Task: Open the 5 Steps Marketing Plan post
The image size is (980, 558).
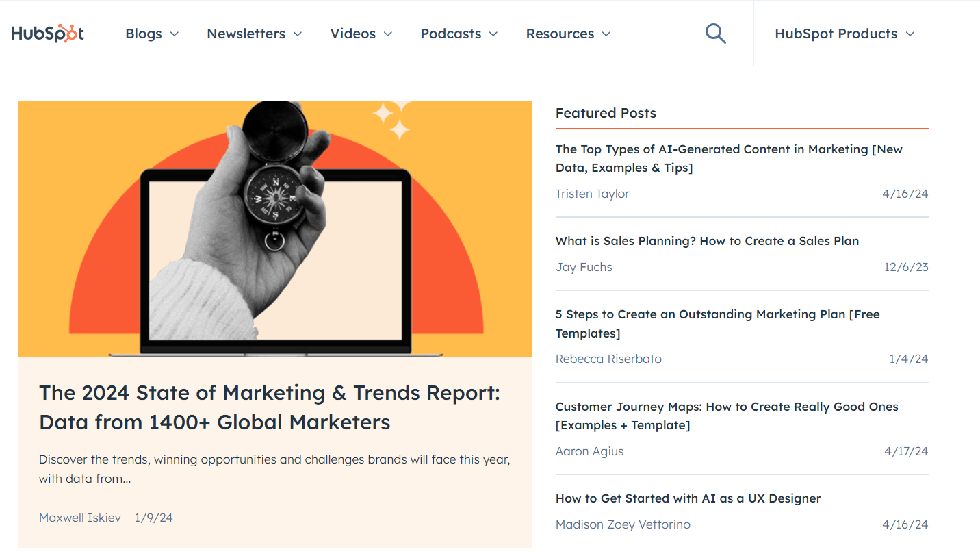Action: pos(717,324)
